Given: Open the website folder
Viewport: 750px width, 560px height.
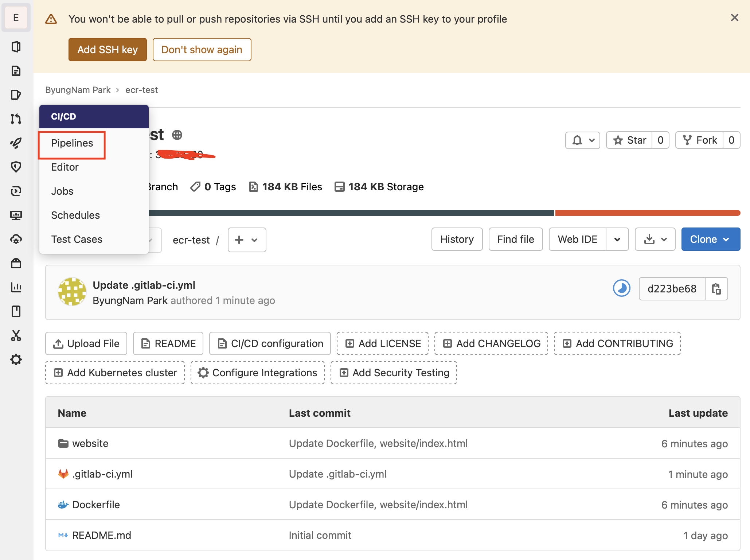Looking at the screenshot, I should (90, 443).
